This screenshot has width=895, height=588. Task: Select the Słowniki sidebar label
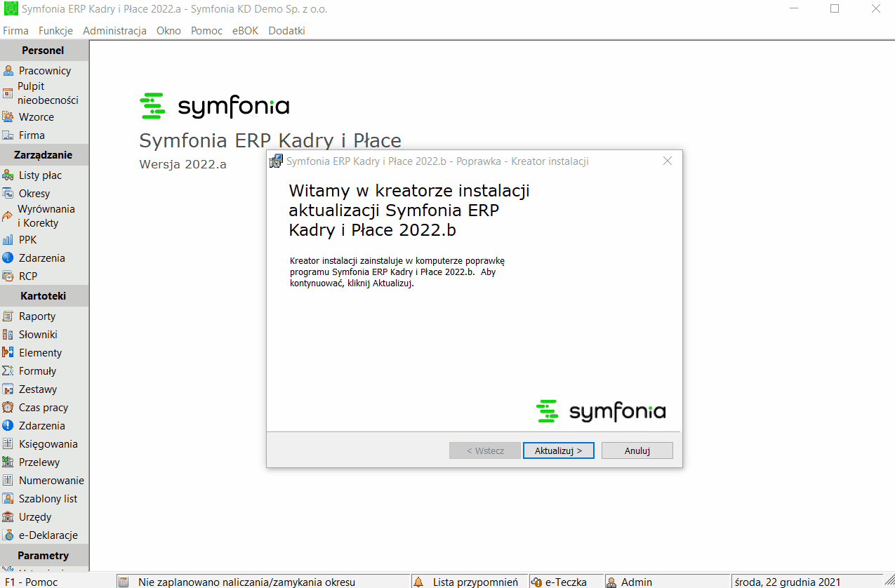click(x=38, y=335)
